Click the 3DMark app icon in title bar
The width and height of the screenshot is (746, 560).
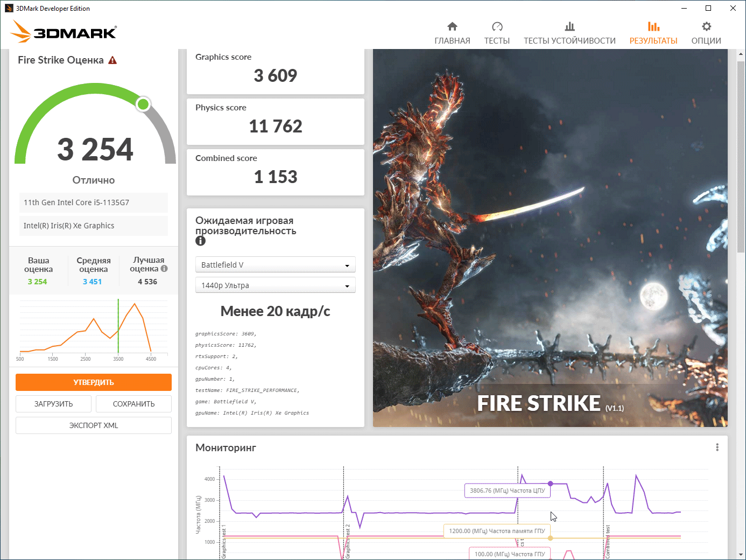click(x=9, y=8)
